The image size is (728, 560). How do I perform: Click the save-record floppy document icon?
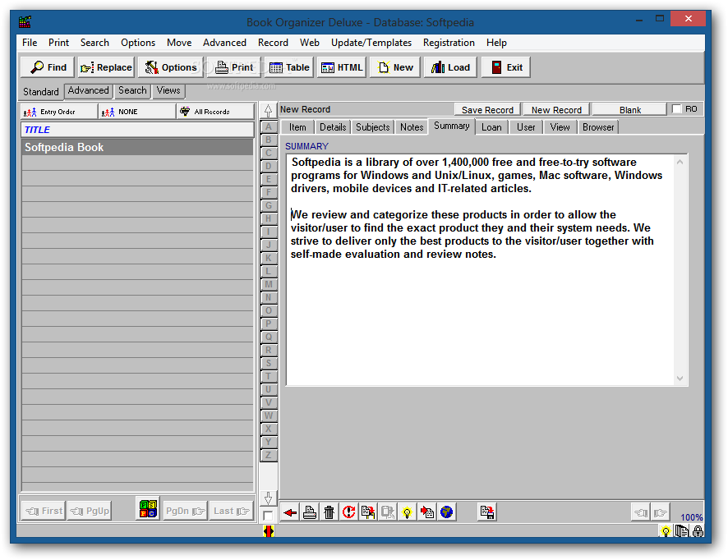tap(487, 512)
